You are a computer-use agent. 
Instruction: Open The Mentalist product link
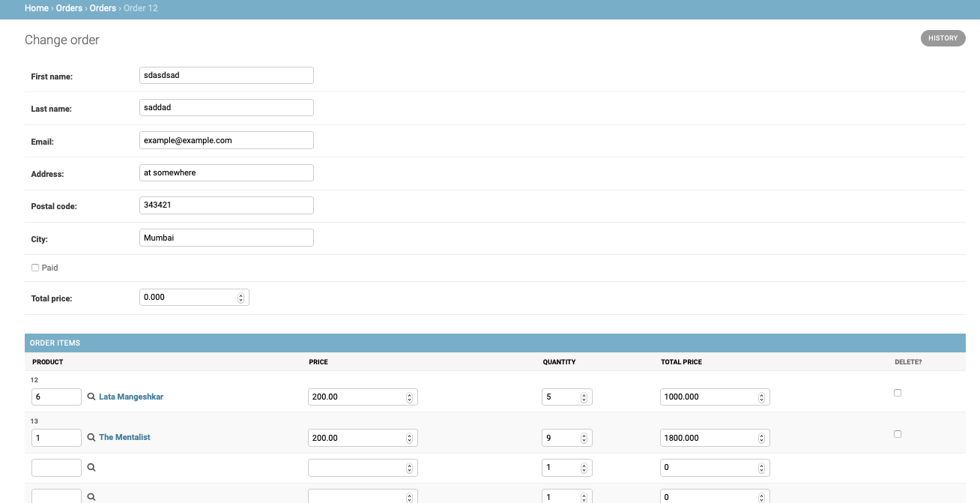click(x=124, y=437)
